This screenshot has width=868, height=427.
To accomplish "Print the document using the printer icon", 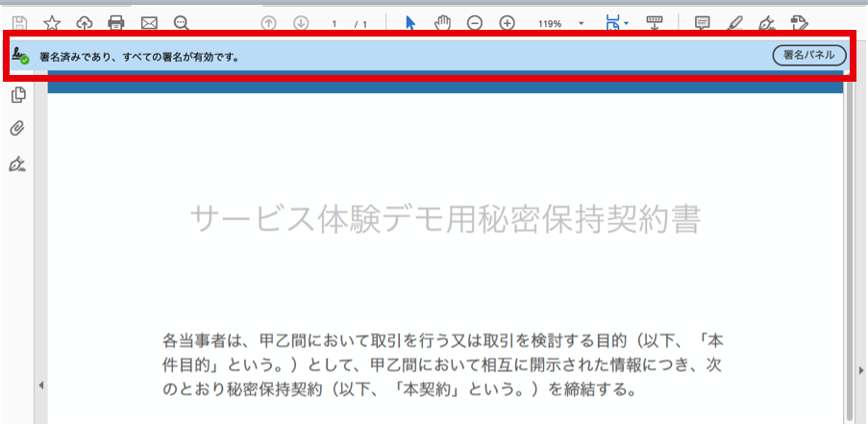I will 116,23.
